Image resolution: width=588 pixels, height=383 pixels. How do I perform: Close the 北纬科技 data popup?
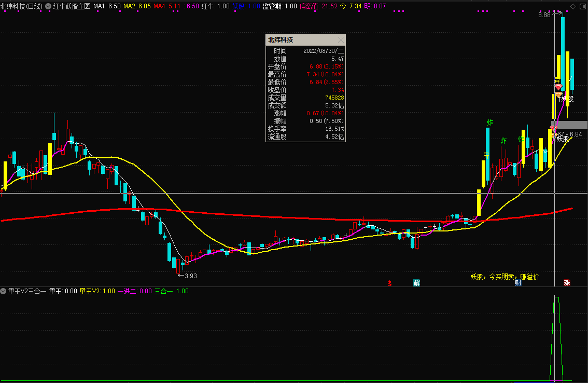pos(341,40)
